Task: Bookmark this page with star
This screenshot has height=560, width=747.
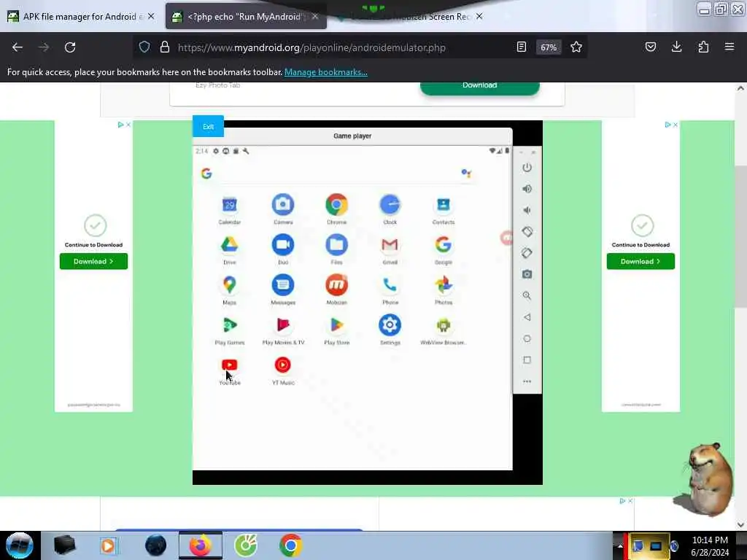Action: [576, 47]
